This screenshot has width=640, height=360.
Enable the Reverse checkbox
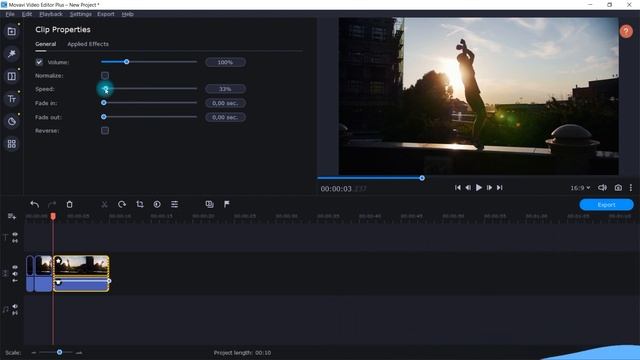[105, 131]
